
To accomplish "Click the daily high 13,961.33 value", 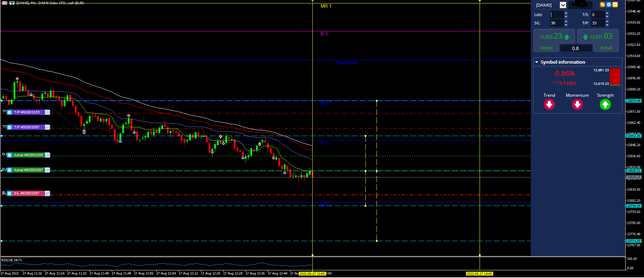I will click(x=601, y=70).
